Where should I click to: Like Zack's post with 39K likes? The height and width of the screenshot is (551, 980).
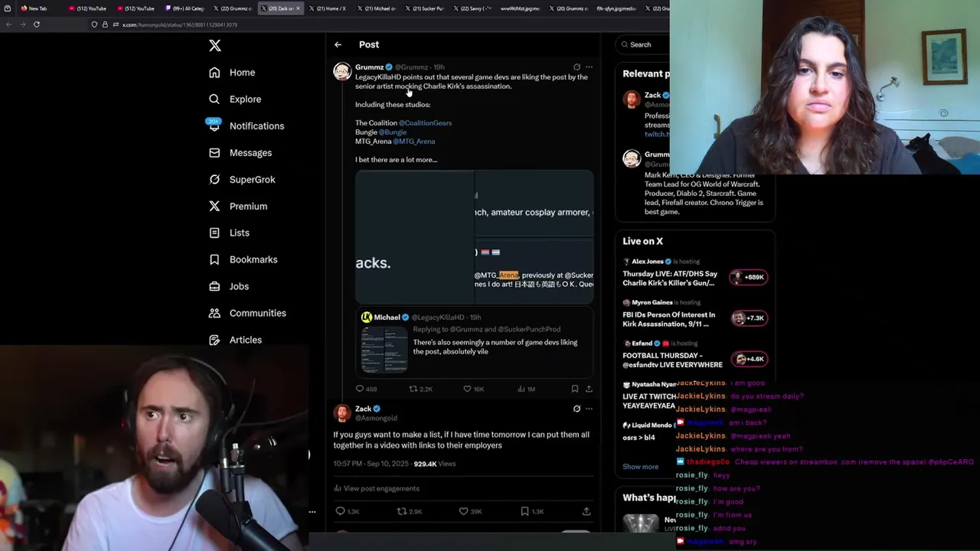470,511
